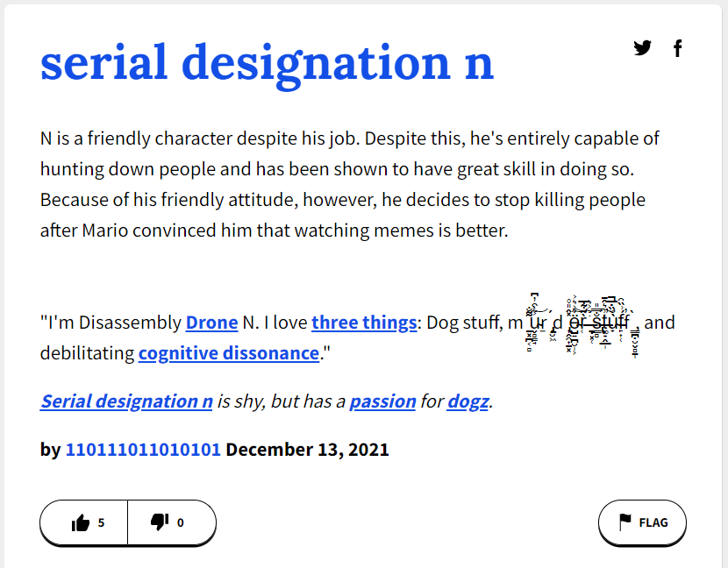The width and height of the screenshot is (728, 568).
Task: Open author 110111011010101's profile
Action: click(x=142, y=449)
